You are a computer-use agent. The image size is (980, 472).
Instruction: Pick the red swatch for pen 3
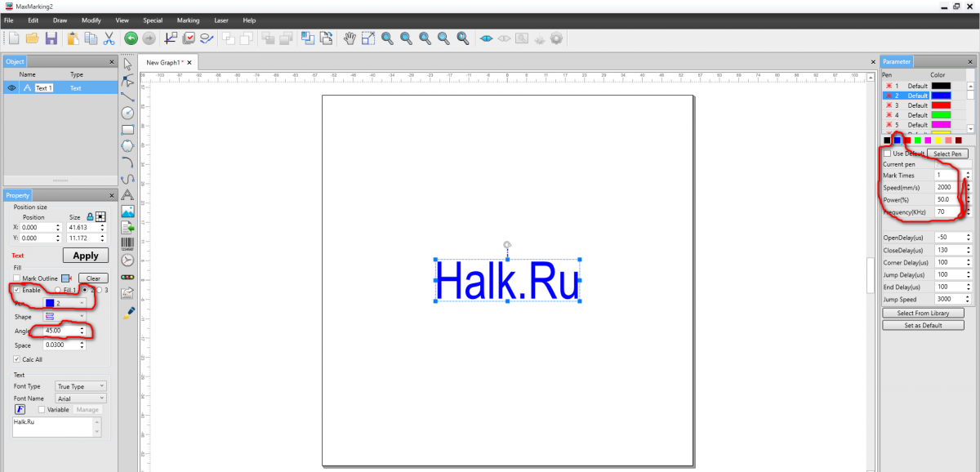tap(941, 105)
